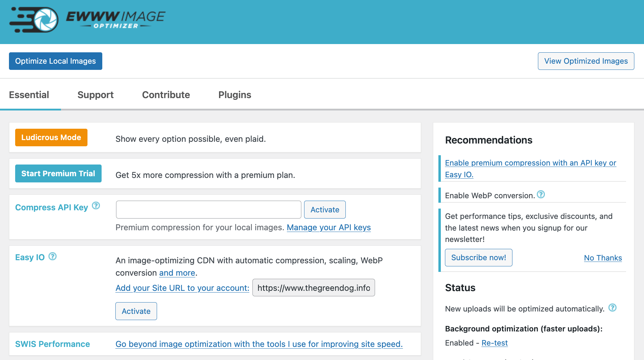Open help icon beside automatic optimization status

click(x=612, y=308)
